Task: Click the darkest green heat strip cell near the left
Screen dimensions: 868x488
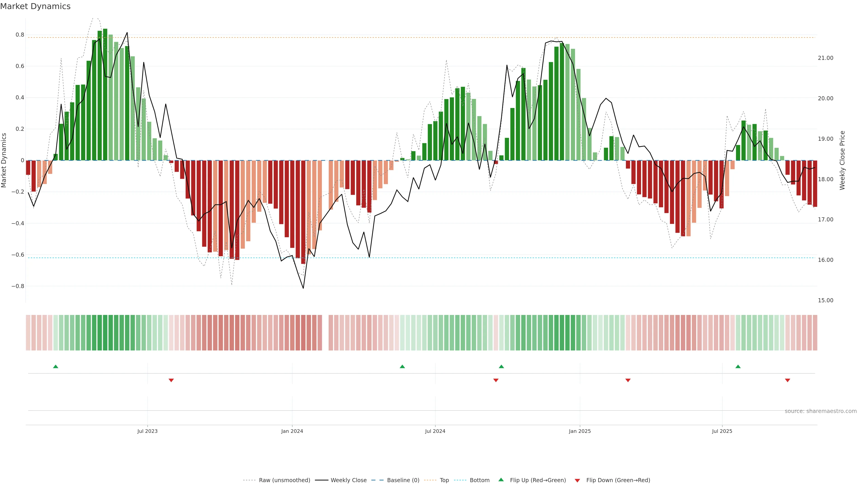Action: pyautogui.click(x=105, y=333)
